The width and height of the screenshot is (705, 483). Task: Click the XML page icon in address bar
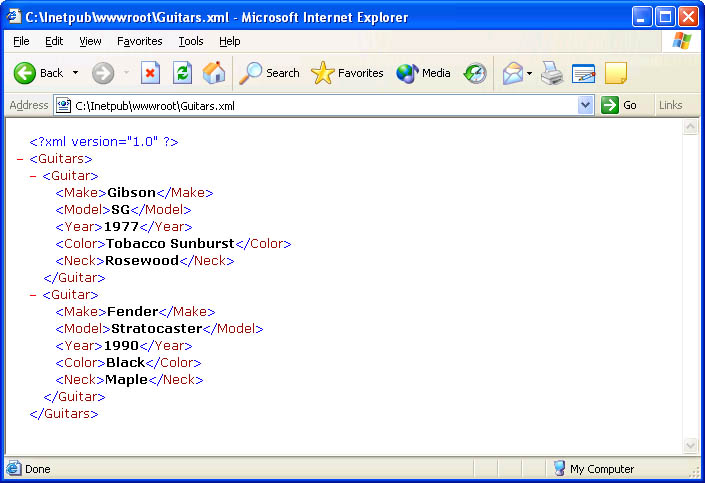point(63,106)
